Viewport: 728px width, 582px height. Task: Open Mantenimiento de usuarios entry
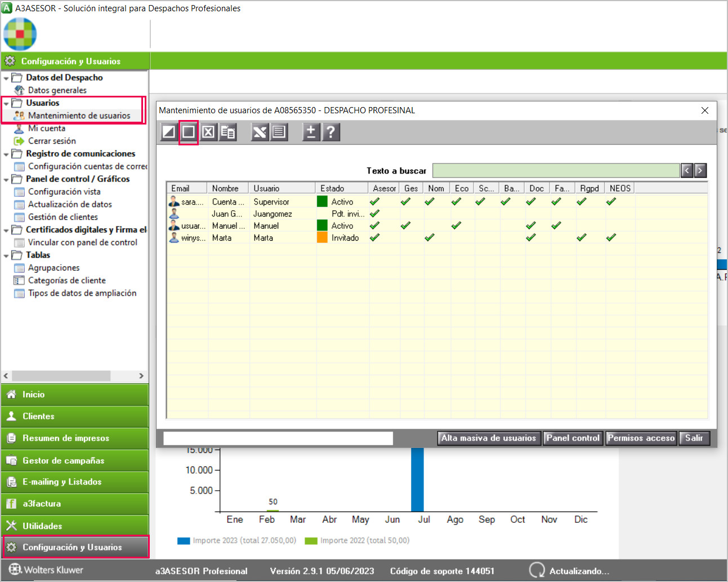click(79, 115)
